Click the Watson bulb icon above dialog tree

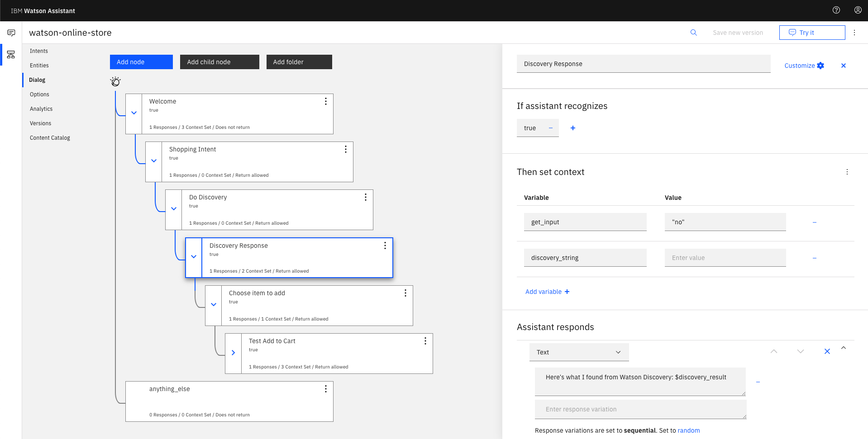click(115, 81)
